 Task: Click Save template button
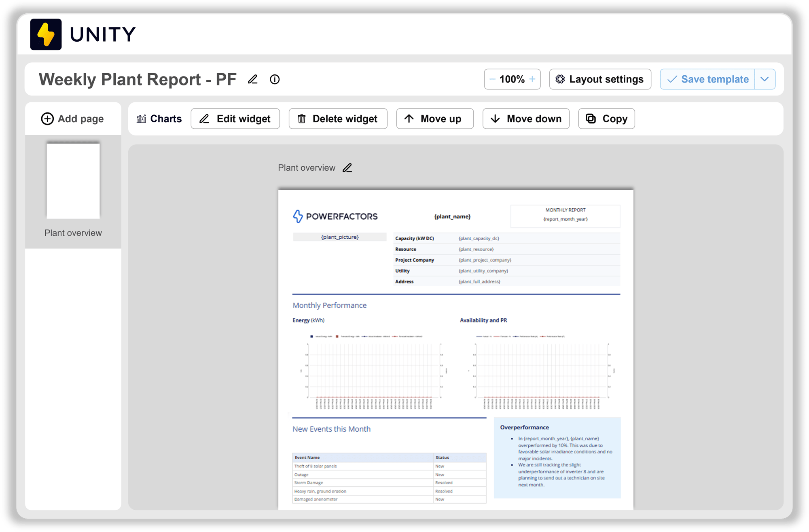(707, 79)
